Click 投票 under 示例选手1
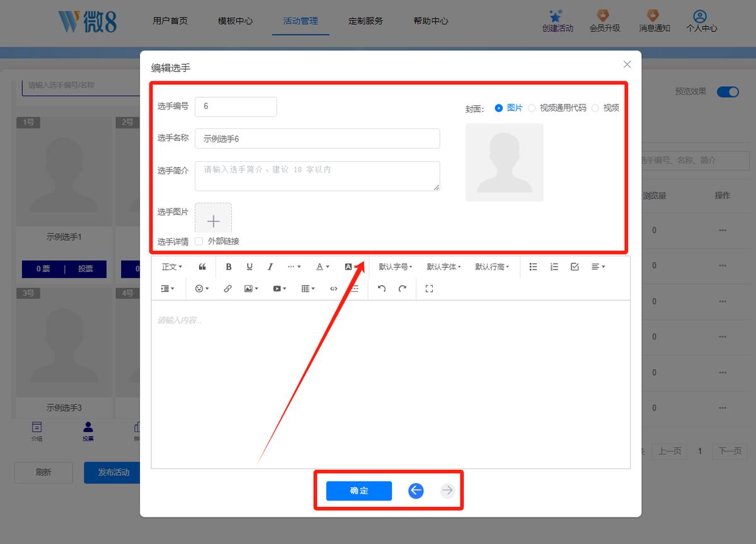The height and width of the screenshot is (544, 756). point(86,269)
